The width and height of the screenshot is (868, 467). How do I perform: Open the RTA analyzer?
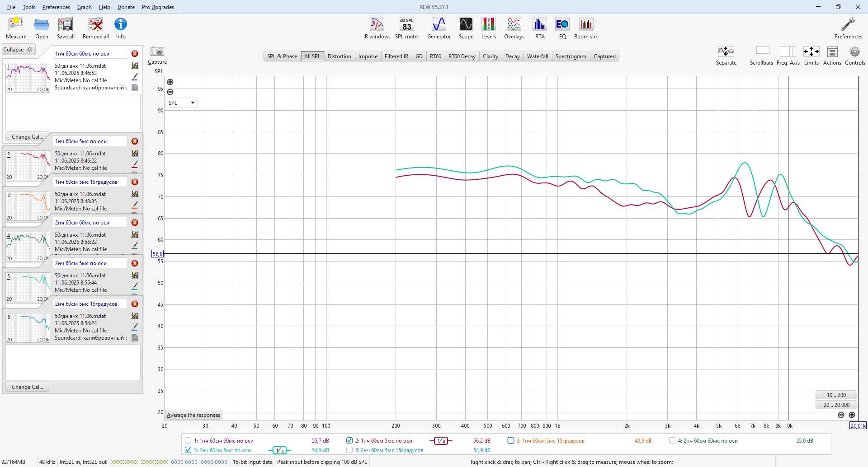[540, 28]
